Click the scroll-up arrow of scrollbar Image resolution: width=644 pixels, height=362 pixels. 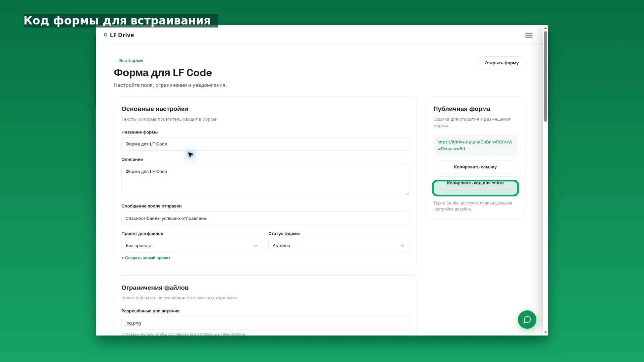tap(545, 28)
